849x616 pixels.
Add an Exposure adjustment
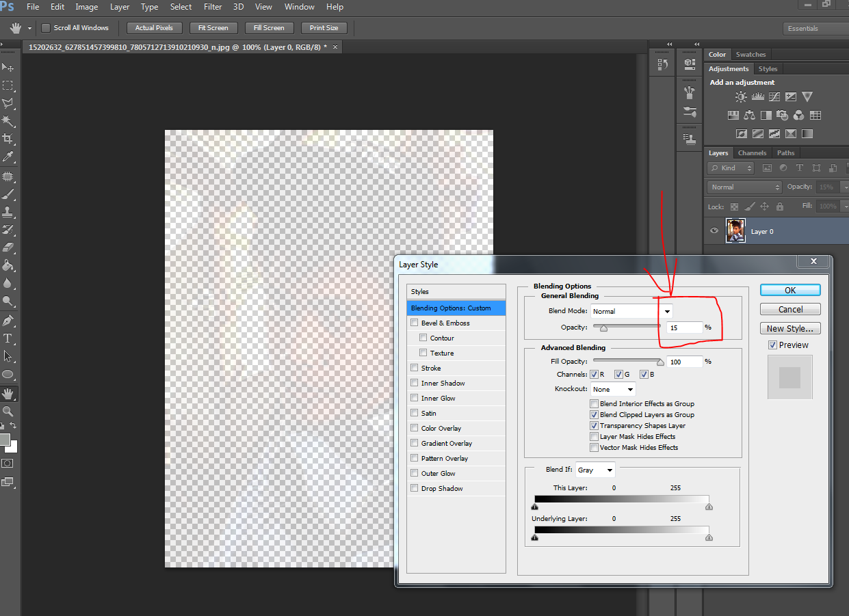pyautogui.click(x=790, y=97)
